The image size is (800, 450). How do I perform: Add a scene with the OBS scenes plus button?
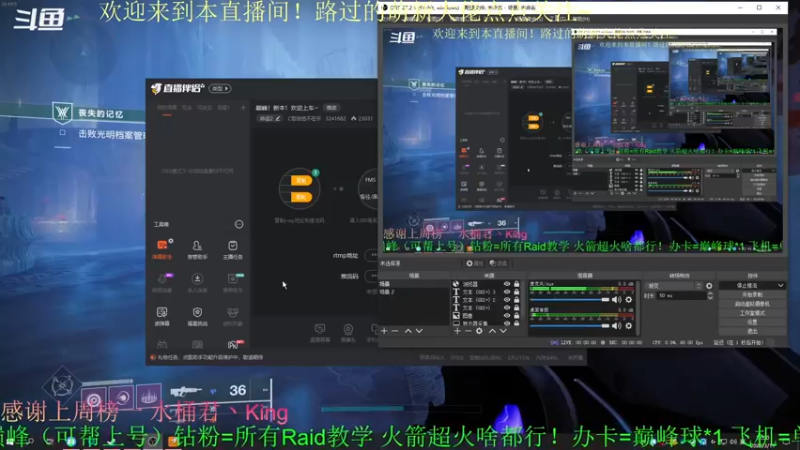coord(384,331)
